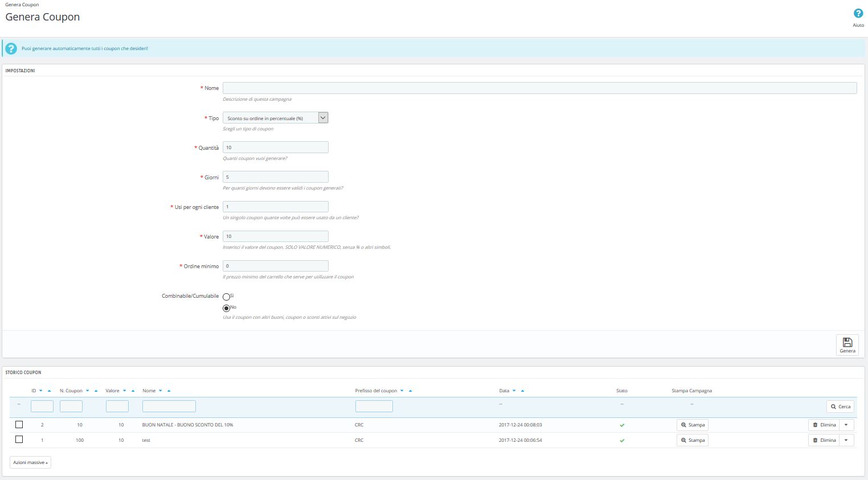Click the Usi per ogni cliente field
The width and height of the screenshot is (868, 480).
pyautogui.click(x=275, y=207)
